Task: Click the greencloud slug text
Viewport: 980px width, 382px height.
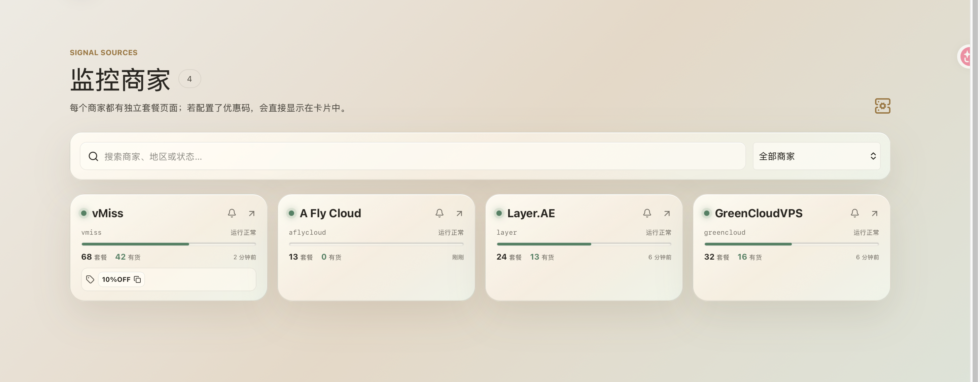Action: [725, 232]
